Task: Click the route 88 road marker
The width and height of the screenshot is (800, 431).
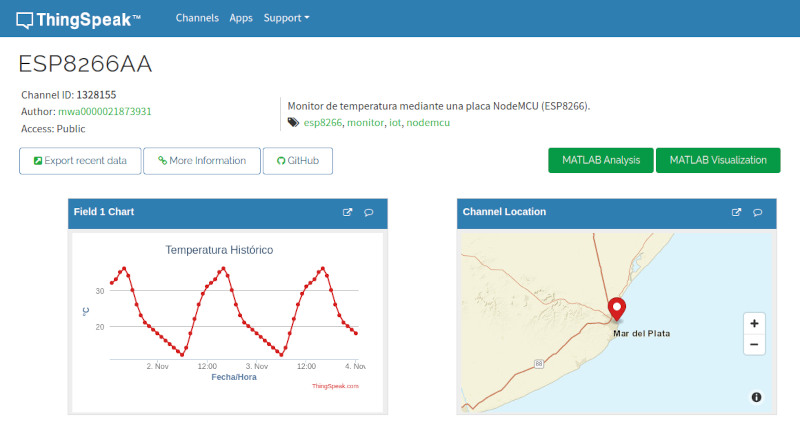Action: coord(539,364)
